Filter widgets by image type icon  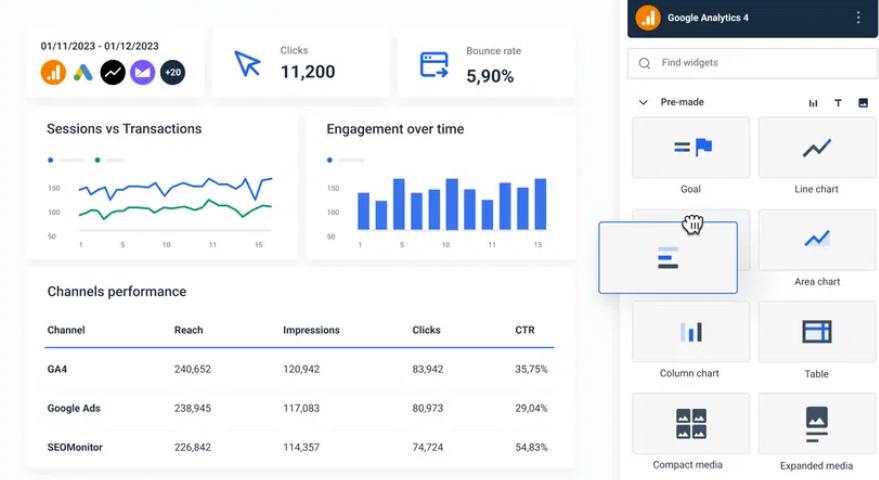click(x=863, y=103)
